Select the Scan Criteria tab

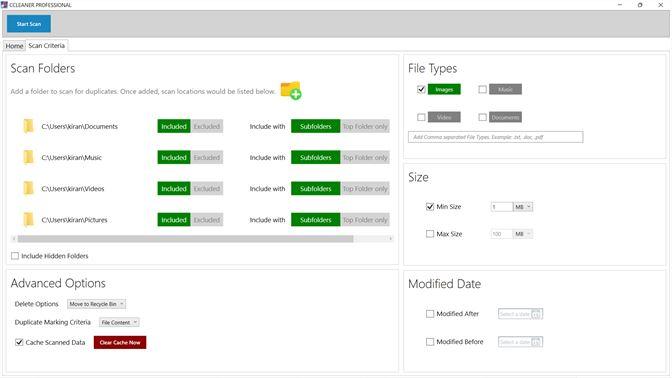click(x=47, y=45)
